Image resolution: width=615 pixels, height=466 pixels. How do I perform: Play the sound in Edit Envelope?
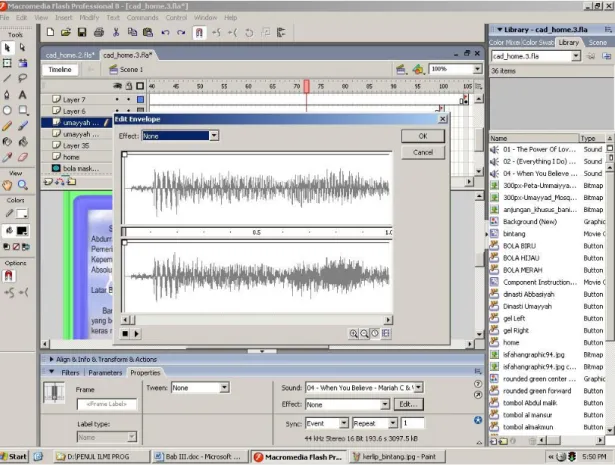136,334
